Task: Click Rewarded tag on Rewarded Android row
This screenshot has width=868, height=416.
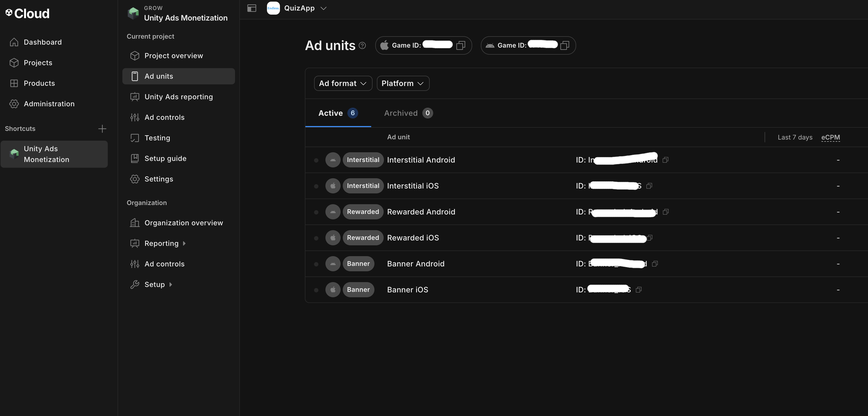Action: (363, 212)
